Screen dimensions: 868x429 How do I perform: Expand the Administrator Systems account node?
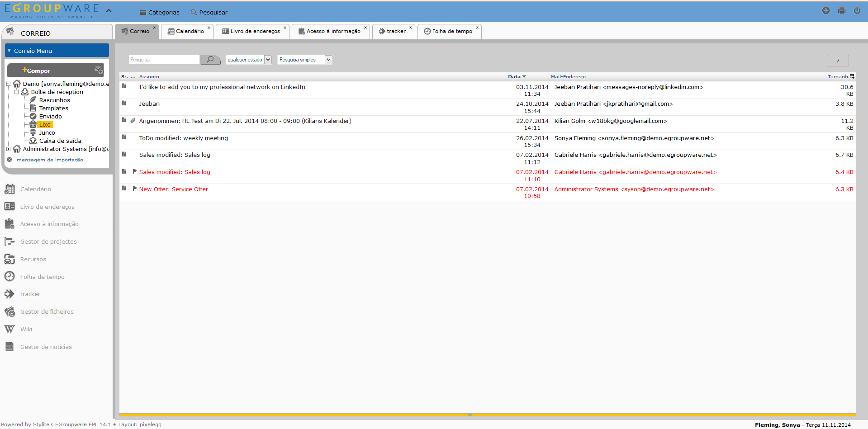point(8,149)
